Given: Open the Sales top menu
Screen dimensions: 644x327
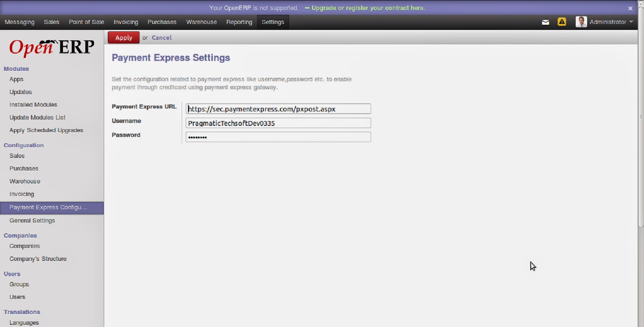Looking at the screenshot, I should (x=52, y=22).
